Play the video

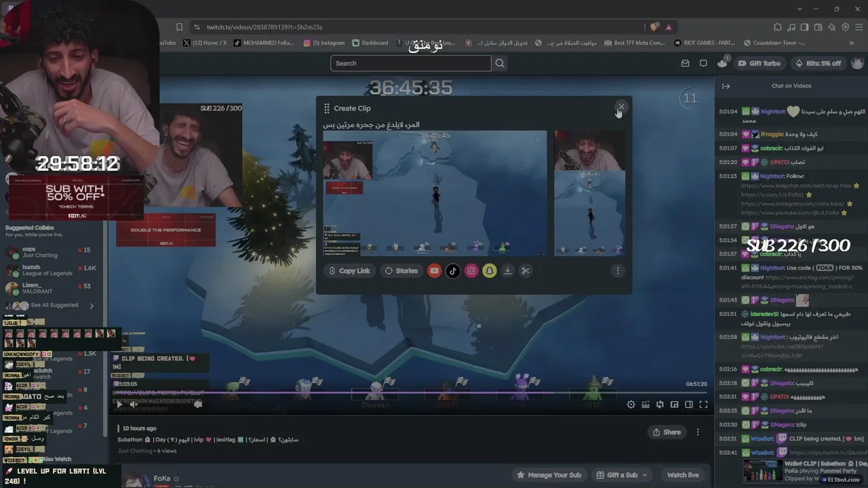(120, 405)
